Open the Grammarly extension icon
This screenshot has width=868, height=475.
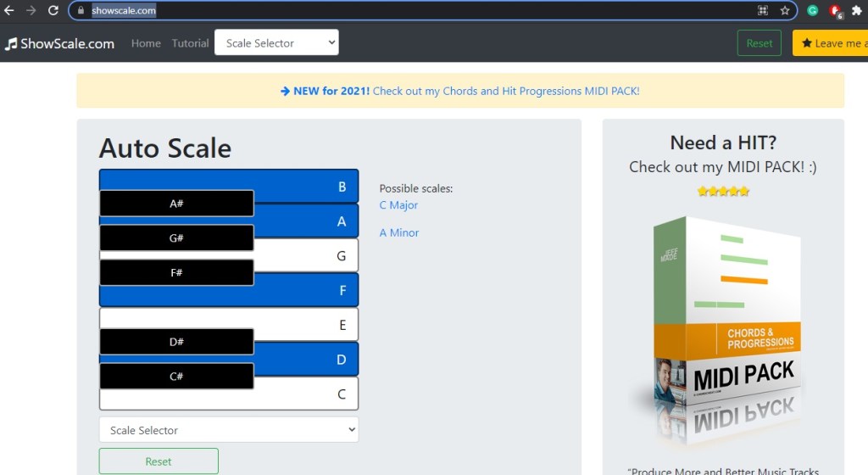point(813,11)
